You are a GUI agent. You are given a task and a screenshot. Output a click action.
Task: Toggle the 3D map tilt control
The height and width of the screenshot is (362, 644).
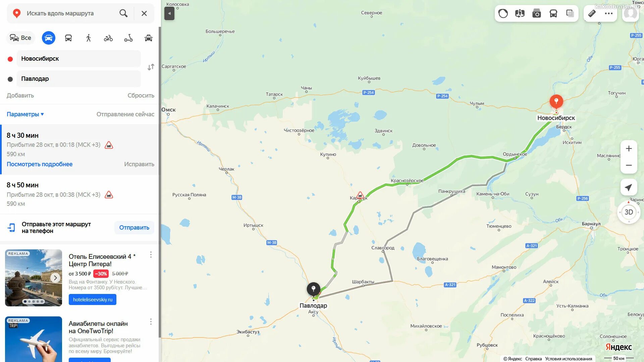[629, 212]
